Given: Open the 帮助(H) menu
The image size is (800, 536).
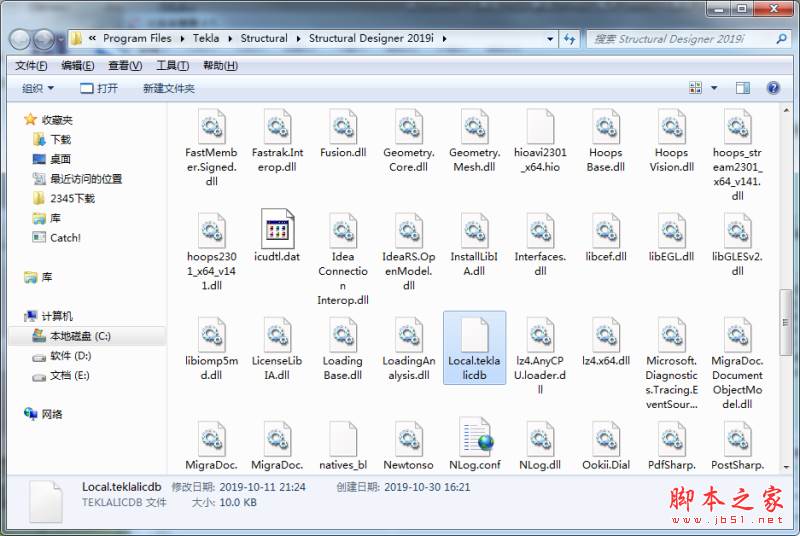Looking at the screenshot, I should coord(220,66).
